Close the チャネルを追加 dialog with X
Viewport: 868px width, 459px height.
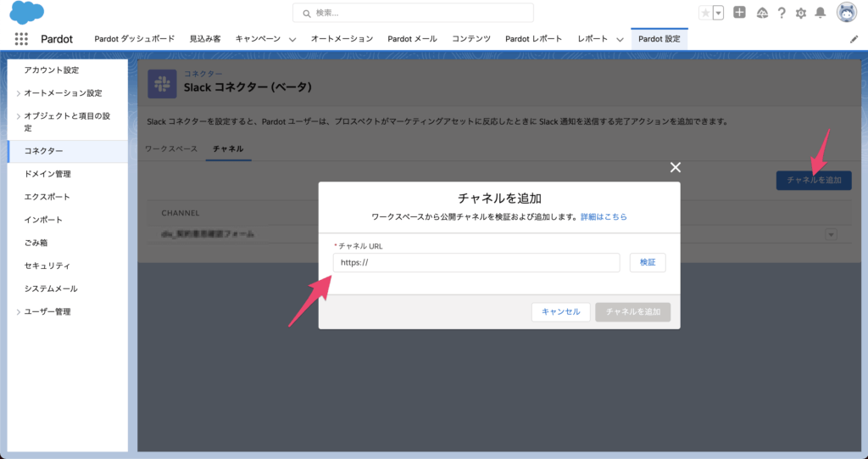pyautogui.click(x=676, y=167)
